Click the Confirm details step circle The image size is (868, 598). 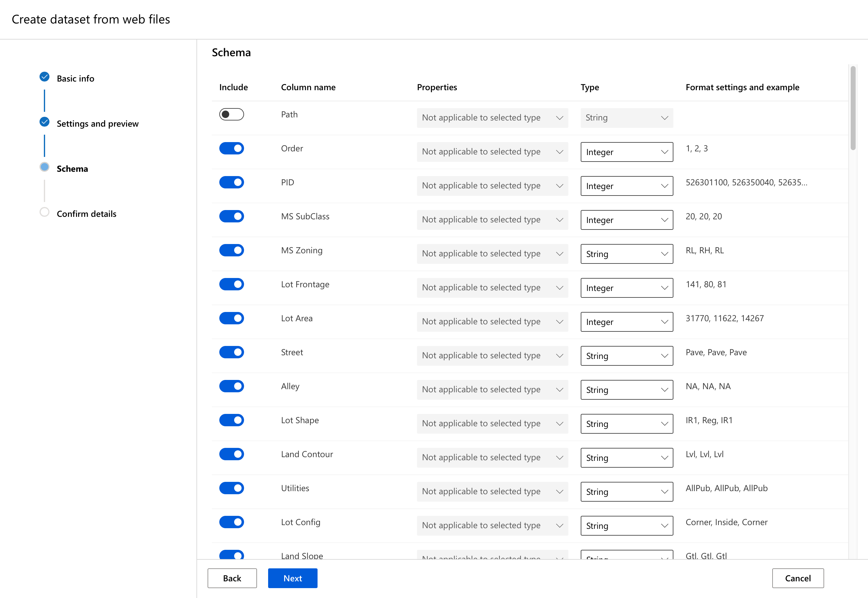pyautogui.click(x=44, y=212)
